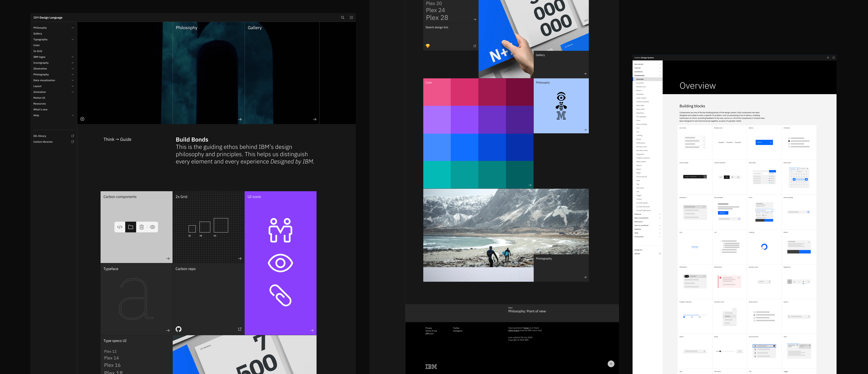The image size is (868, 374).
Task: Select Gallery in IBM Design Language sidebar
Action: (38, 34)
